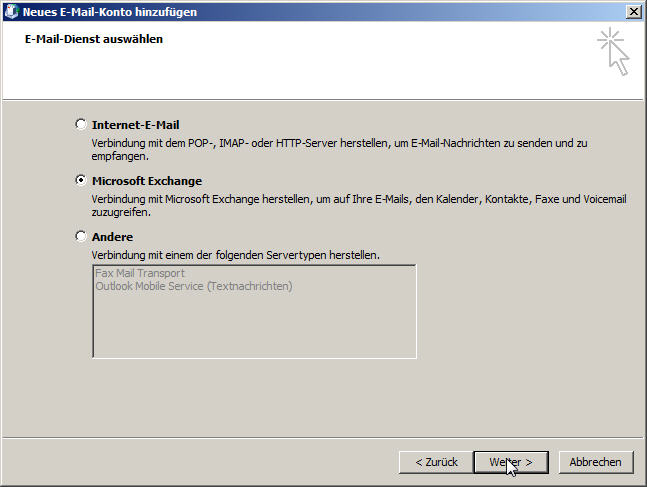Go back with the Zurück button
The image size is (647, 487).
(x=436, y=462)
